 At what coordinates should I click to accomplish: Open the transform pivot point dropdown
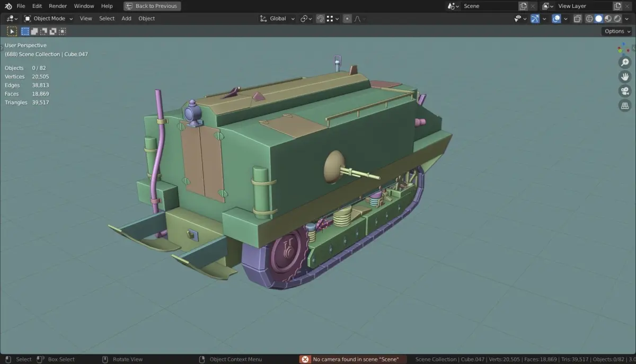(306, 19)
